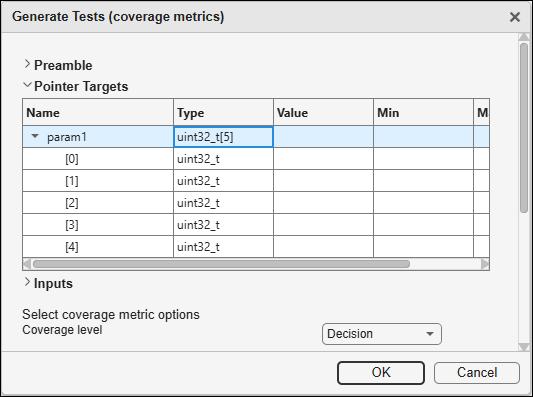Click the table's scroll left arrow
This screenshot has height=397, width=533.
pyautogui.click(x=27, y=264)
